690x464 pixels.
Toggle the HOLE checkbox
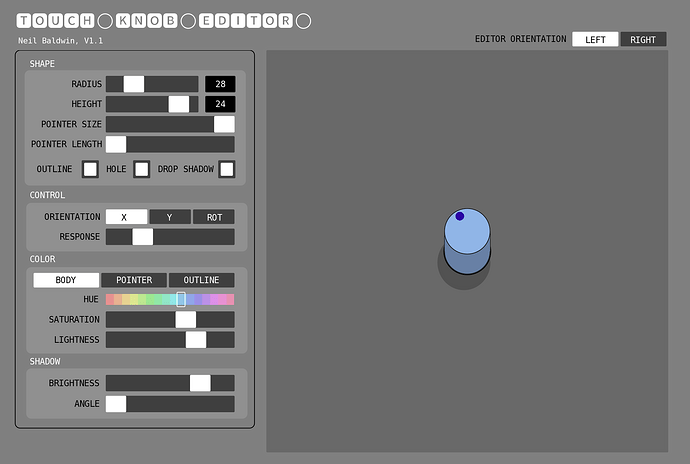141,169
